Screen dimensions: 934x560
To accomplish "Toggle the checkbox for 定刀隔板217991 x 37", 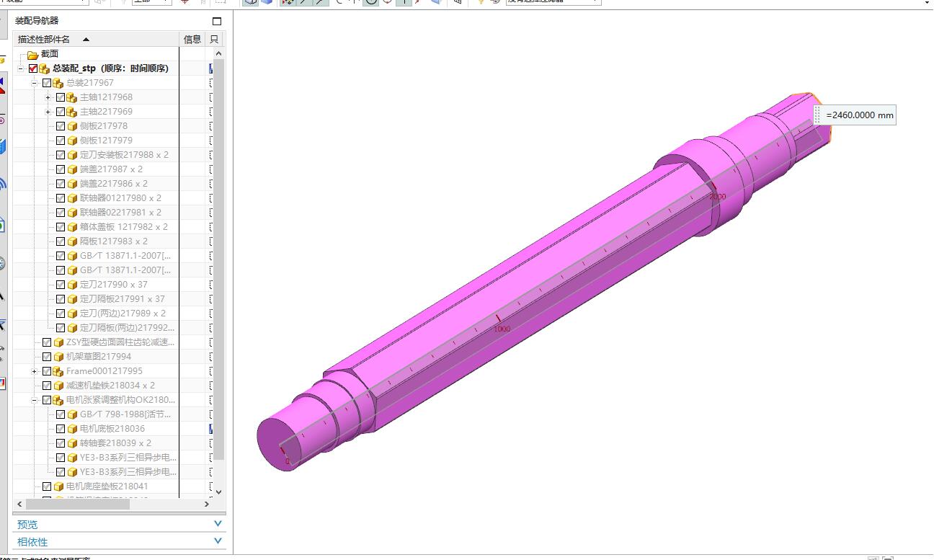I will tap(61, 299).
